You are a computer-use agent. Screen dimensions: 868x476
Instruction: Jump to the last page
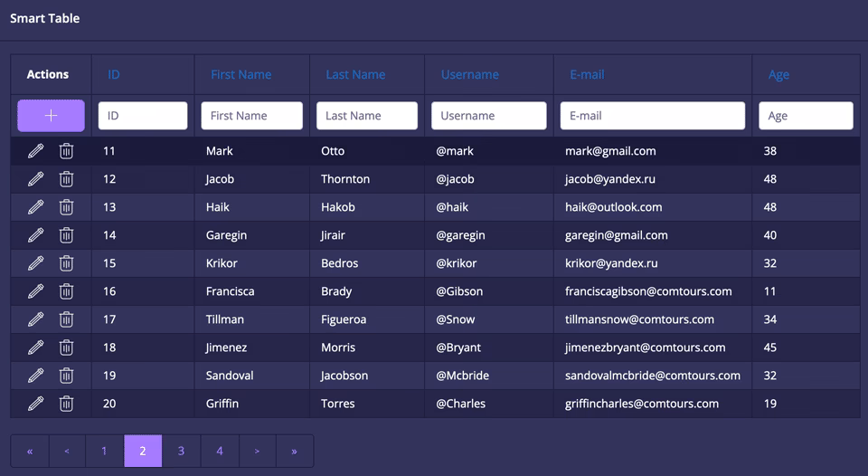[x=294, y=451]
